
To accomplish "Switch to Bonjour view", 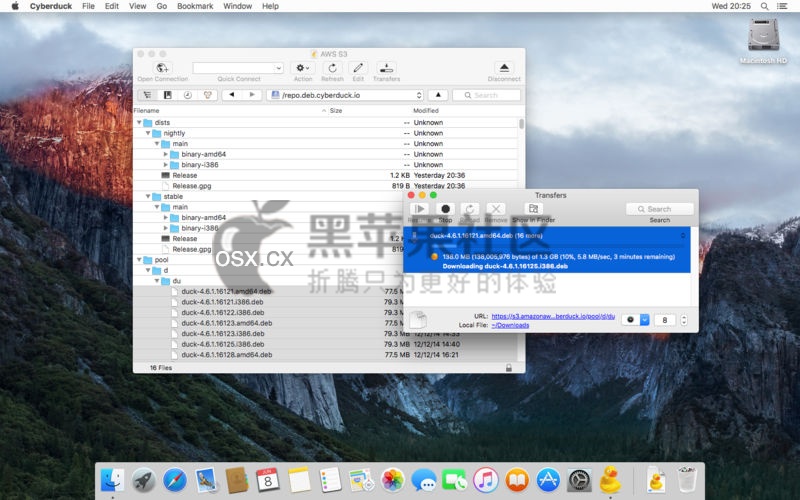I will [207, 95].
